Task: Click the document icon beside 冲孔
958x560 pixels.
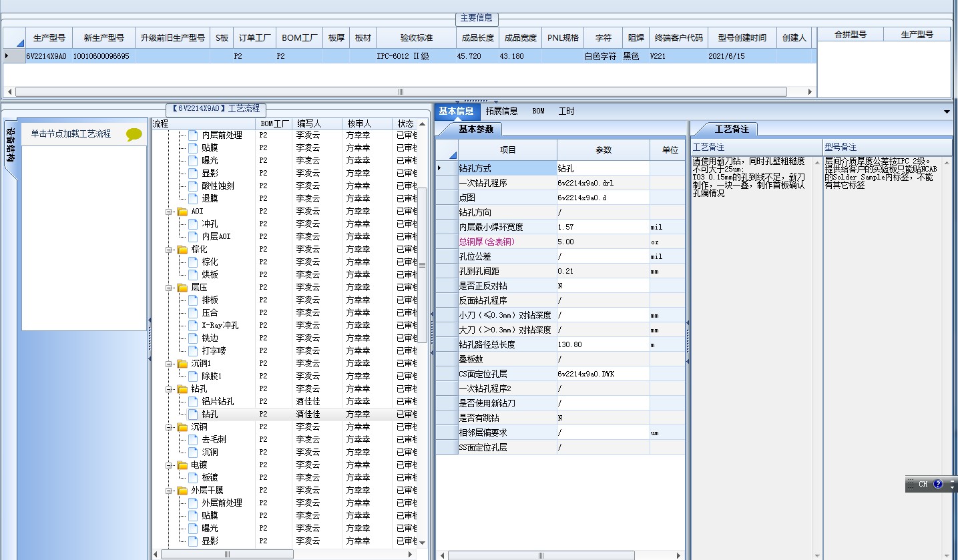Action: 193,224
